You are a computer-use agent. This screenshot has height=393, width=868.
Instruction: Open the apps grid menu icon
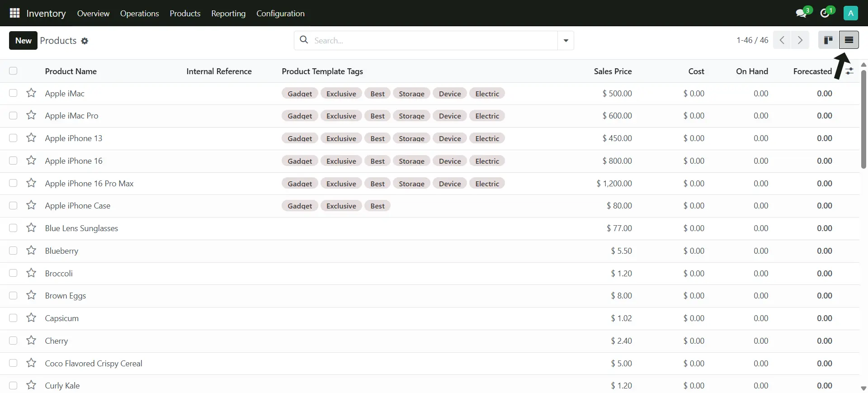click(x=14, y=13)
